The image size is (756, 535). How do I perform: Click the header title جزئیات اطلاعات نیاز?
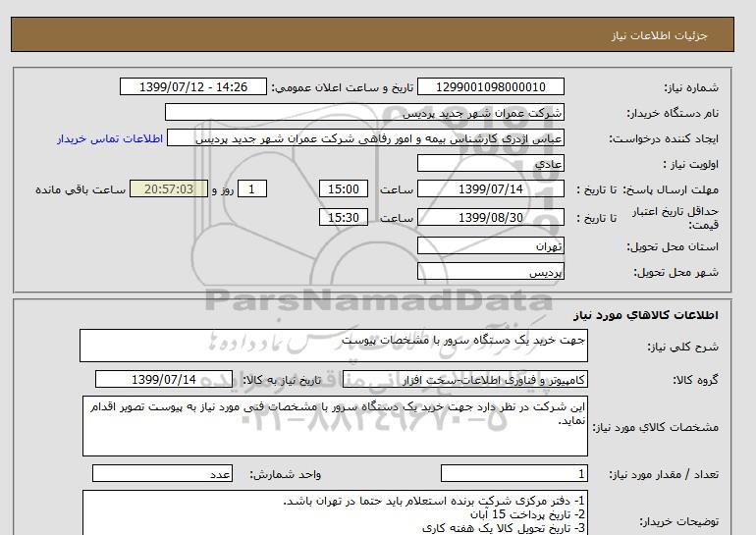pyautogui.click(x=660, y=35)
